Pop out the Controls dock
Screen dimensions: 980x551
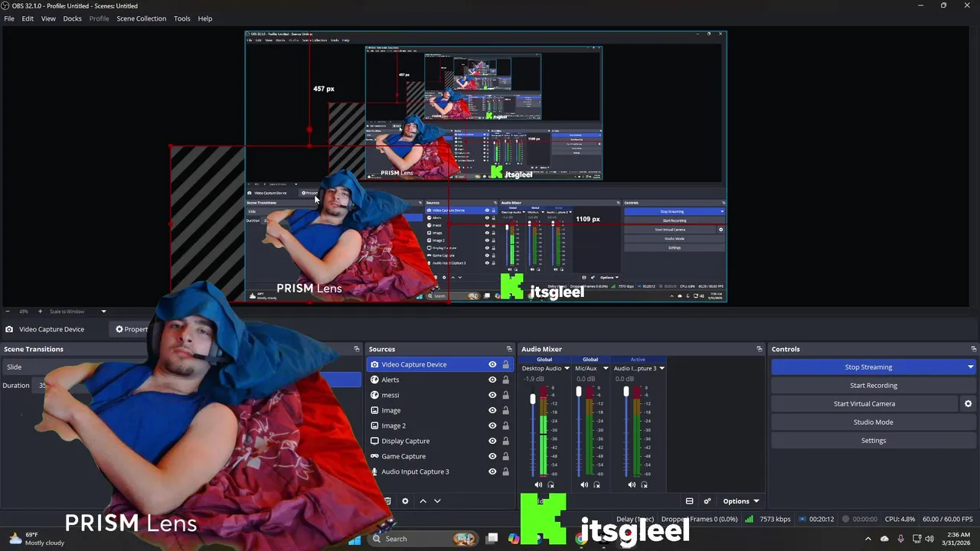click(x=973, y=349)
